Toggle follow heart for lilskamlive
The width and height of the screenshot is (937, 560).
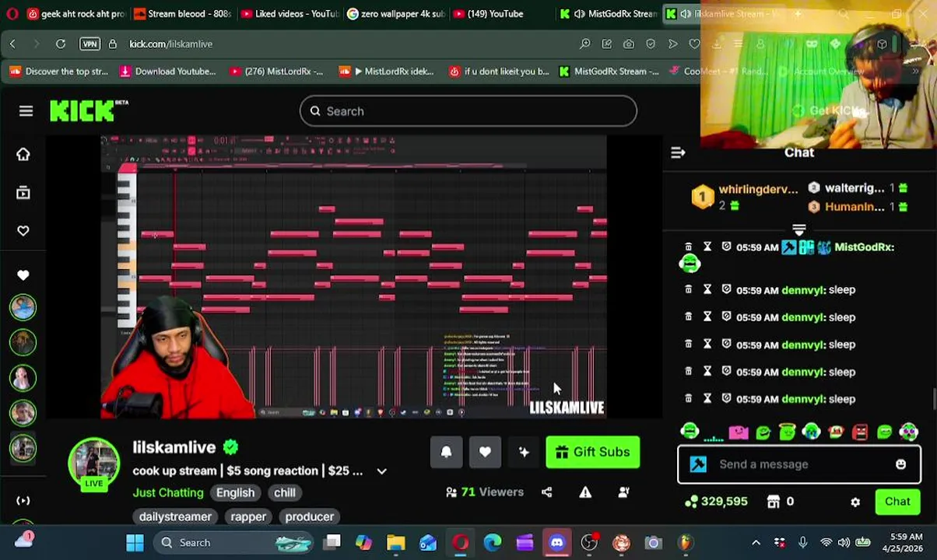click(x=485, y=452)
